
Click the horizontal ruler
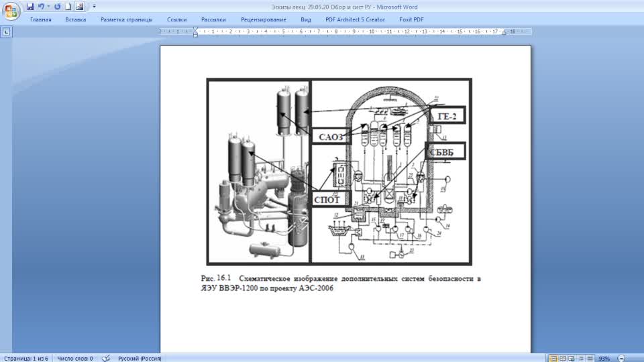[x=345, y=32]
